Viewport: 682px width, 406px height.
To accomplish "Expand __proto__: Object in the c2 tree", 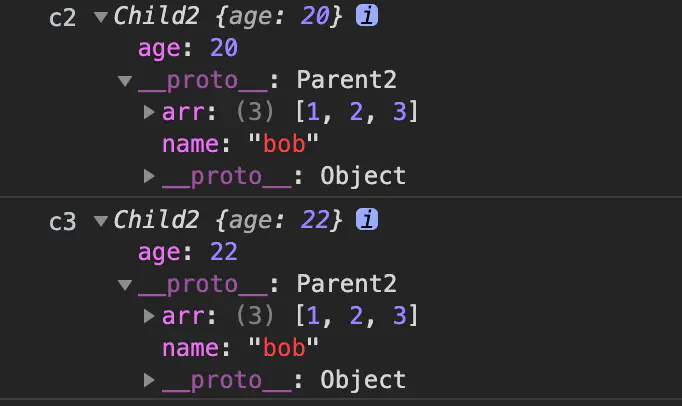I will click(x=150, y=177).
